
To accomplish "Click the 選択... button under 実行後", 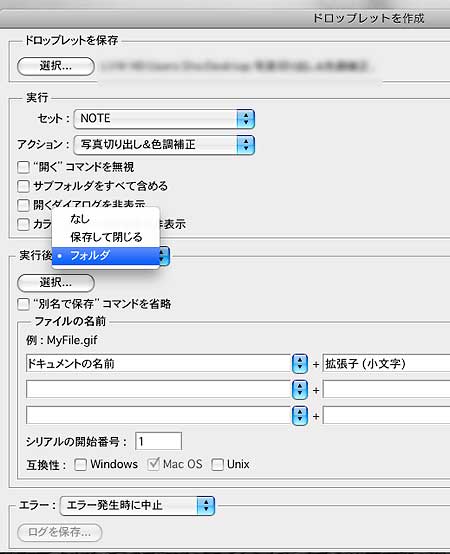I will tap(56, 283).
